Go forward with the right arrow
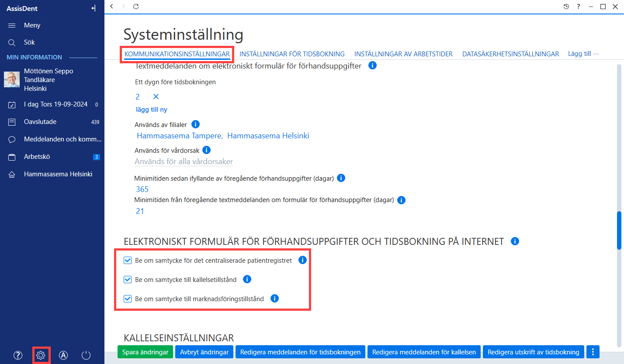This screenshot has height=364, width=624. (x=124, y=6)
